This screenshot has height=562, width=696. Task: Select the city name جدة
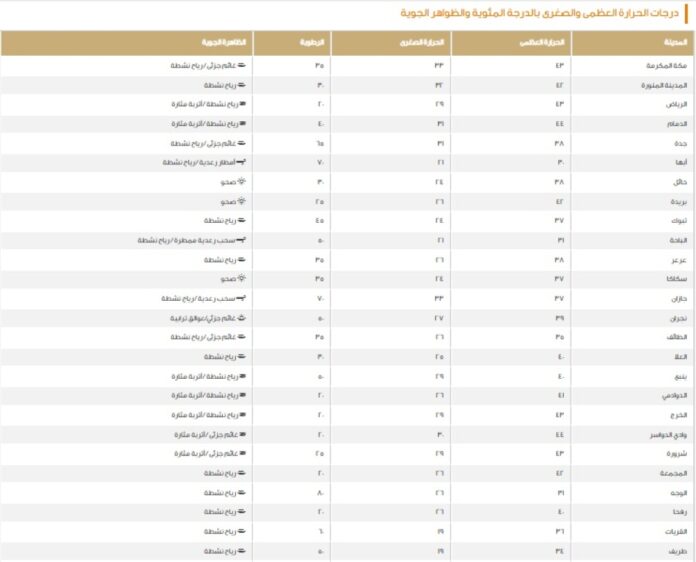click(680, 143)
